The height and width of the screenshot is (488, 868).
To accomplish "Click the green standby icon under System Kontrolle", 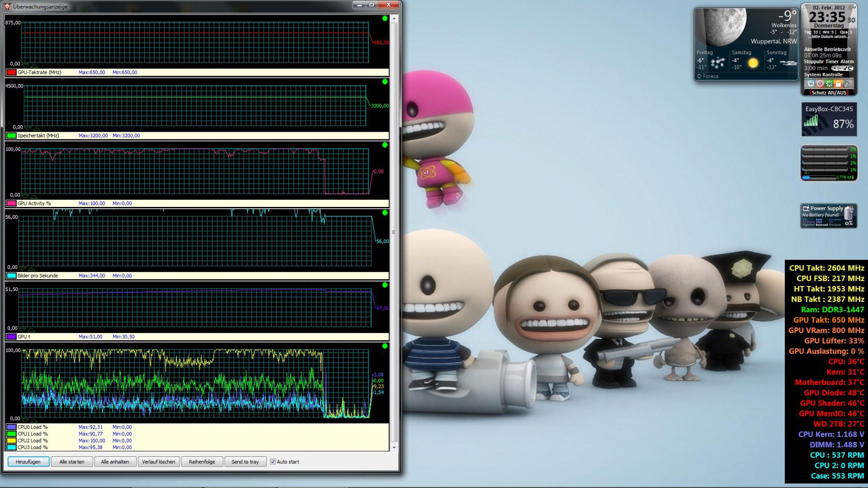I will click(829, 83).
